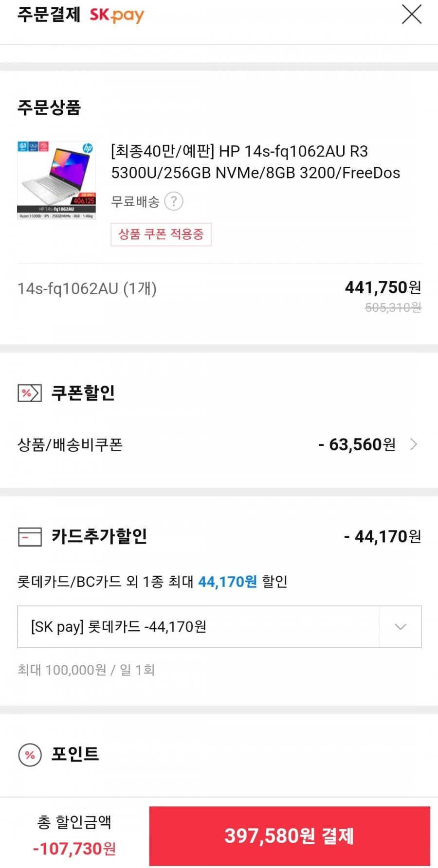The width and height of the screenshot is (438, 868).
Task: Pay with the 397,580원 결제 button
Action: pos(290,836)
